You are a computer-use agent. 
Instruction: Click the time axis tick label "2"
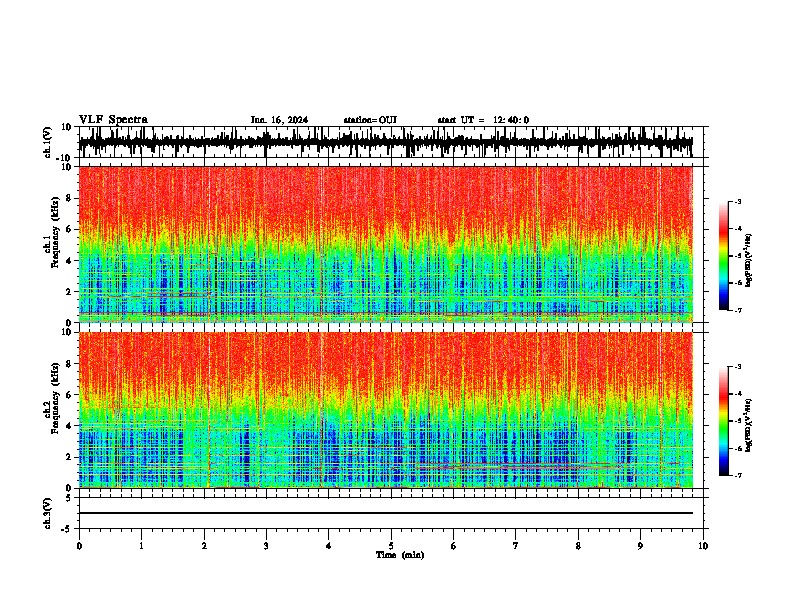pyautogui.click(x=204, y=546)
